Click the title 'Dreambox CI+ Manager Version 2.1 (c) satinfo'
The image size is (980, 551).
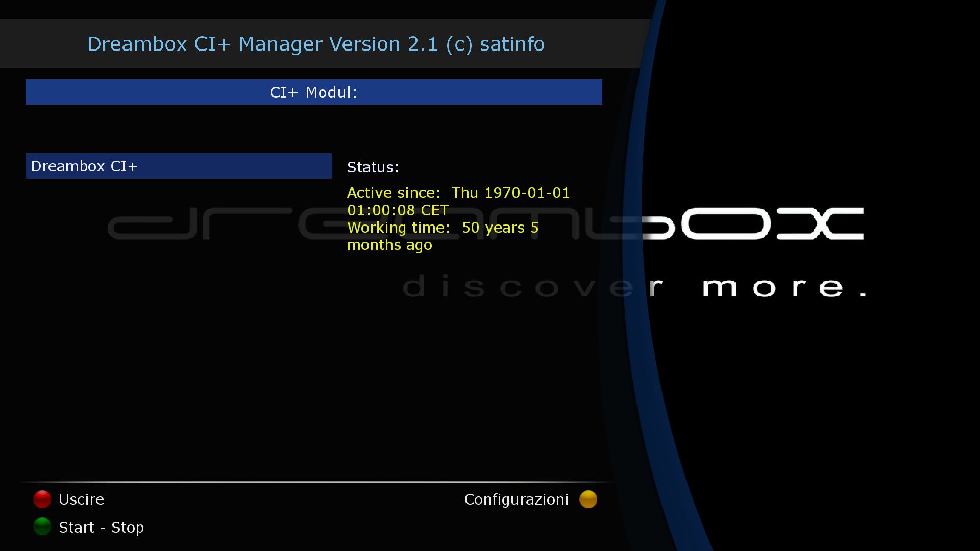click(316, 44)
